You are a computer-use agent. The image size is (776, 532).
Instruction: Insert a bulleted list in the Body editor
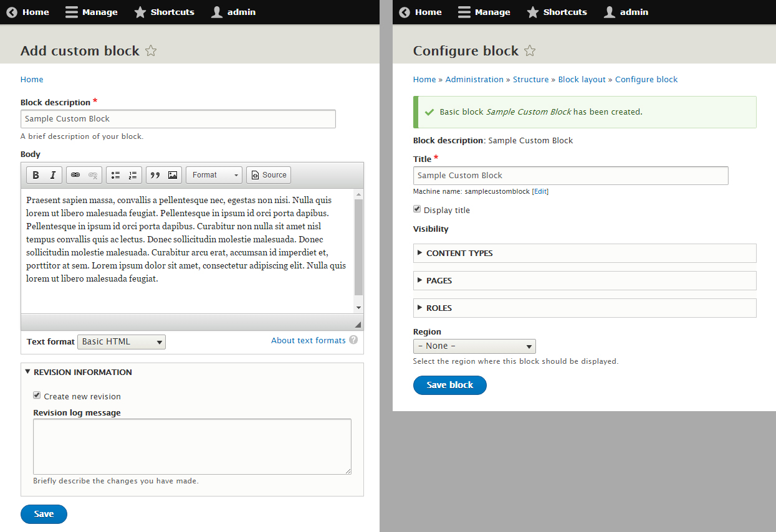[x=115, y=175]
